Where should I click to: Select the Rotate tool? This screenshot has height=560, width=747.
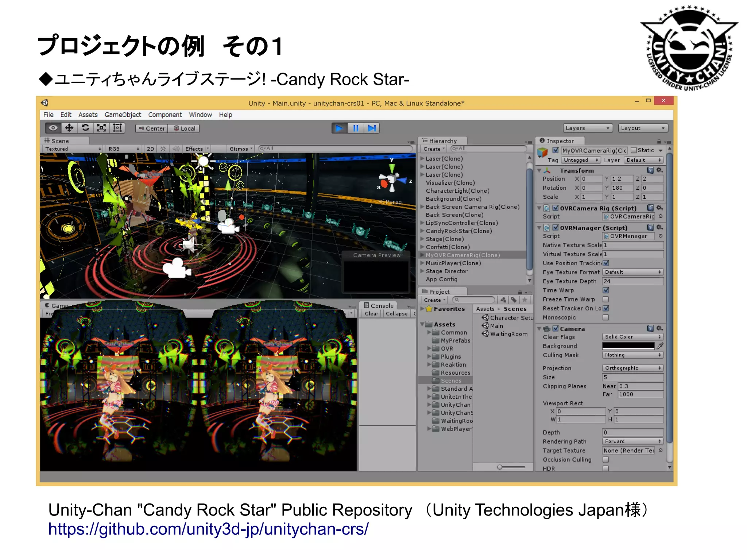coord(85,128)
